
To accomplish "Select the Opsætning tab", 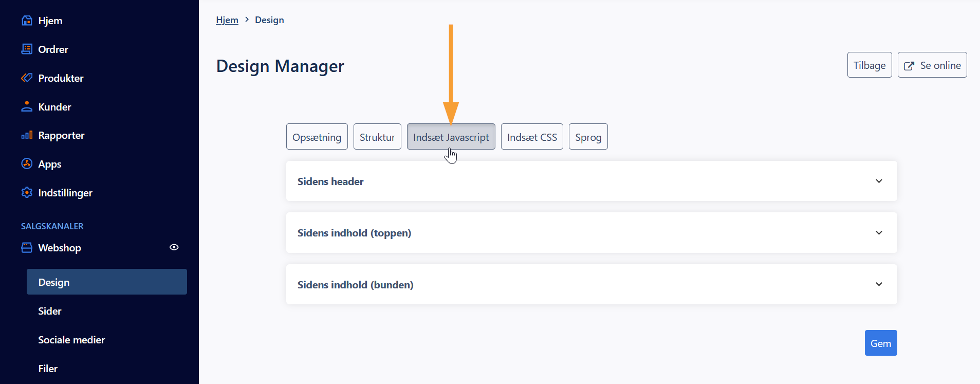I will click(x=317, y=137).
